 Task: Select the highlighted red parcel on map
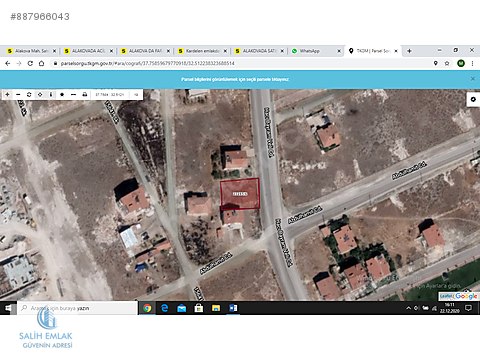240,193
